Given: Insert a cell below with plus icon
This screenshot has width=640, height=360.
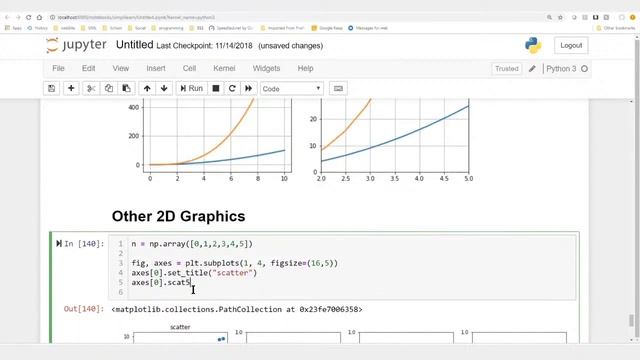Looking at the screenshot, I should (x=71, y=89).
